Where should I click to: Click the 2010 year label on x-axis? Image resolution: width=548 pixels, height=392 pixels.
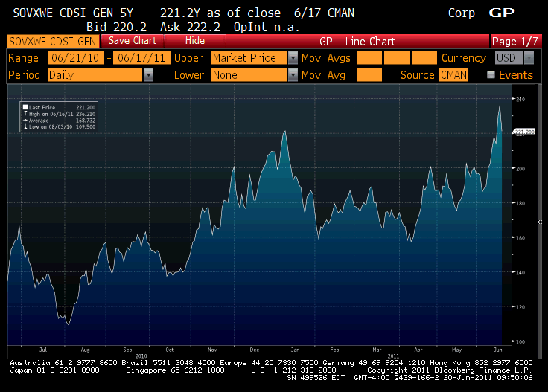(141, 356)
